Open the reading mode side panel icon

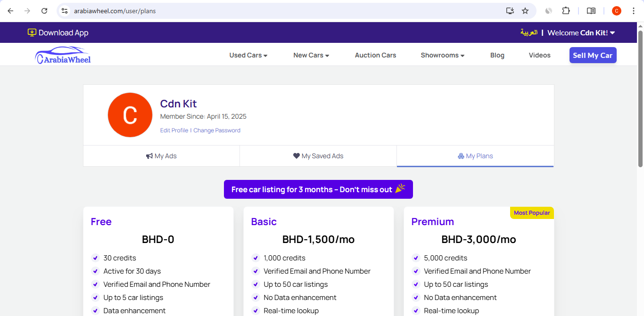[x=591, y=11]
